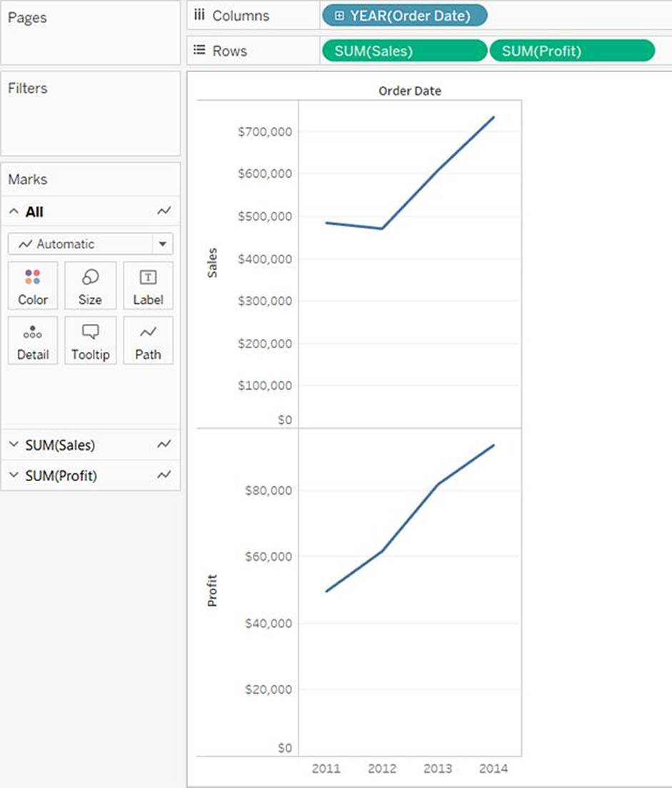This screenshot has width=672, height=788.
Task: Click line icon beside All marks header
Action: pyautogui.click(x=164, y=212)
